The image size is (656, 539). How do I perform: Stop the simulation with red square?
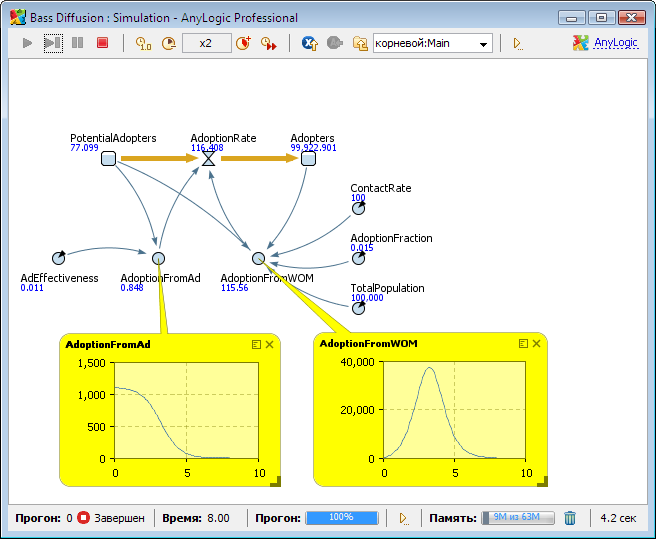[x=102, y=43]
